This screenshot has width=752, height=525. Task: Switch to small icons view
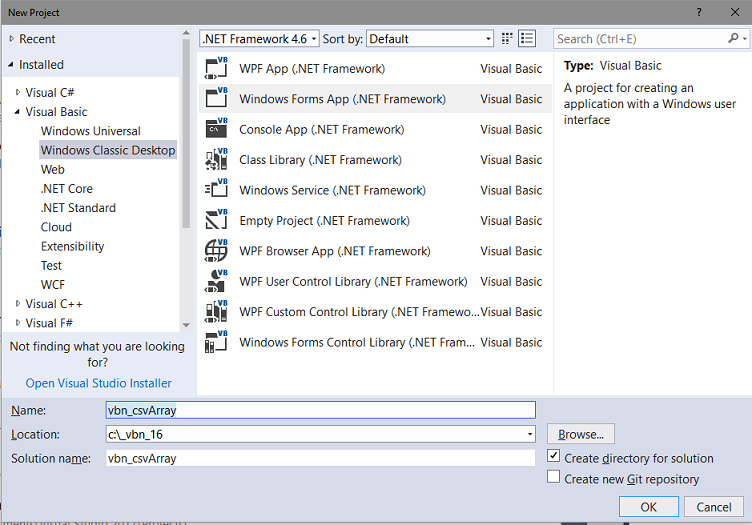[x=507, y=39]
